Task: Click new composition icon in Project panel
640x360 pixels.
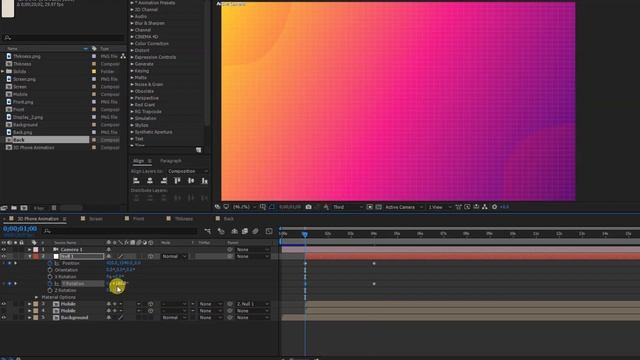Action: (x=24, y=208)
